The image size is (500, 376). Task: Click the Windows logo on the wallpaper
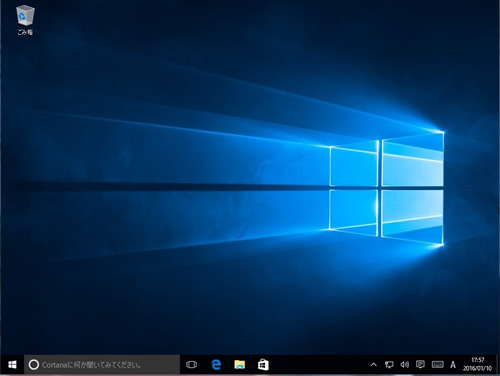pos(387,189)
